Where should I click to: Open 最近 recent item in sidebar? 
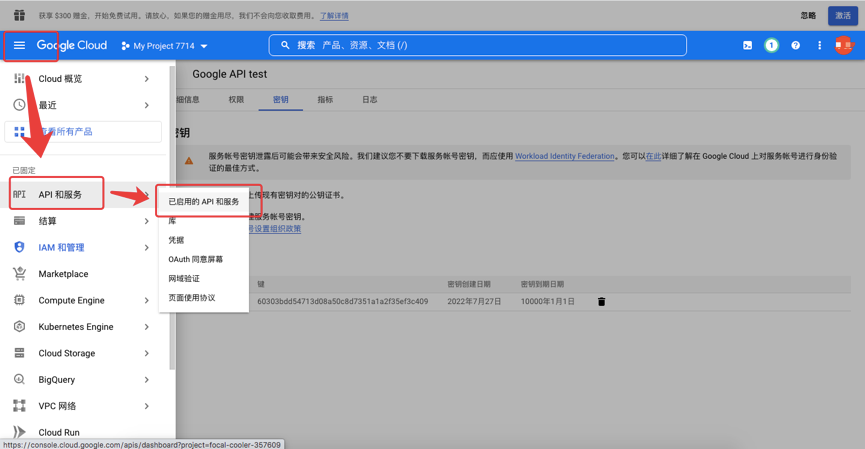pos(47,105)
